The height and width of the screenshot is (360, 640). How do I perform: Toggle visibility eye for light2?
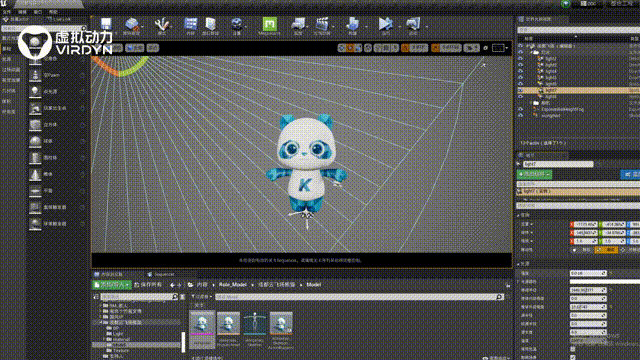coord(520,58)
